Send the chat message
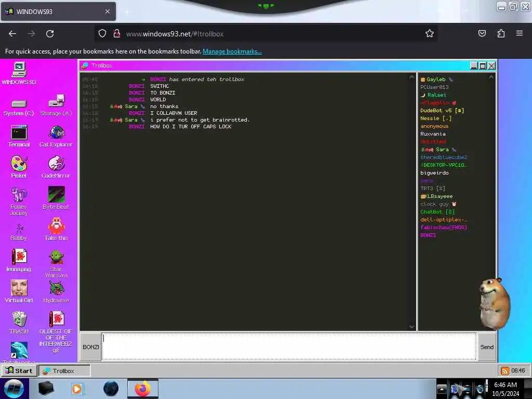 pyautogui.click(x=487, y=347)
